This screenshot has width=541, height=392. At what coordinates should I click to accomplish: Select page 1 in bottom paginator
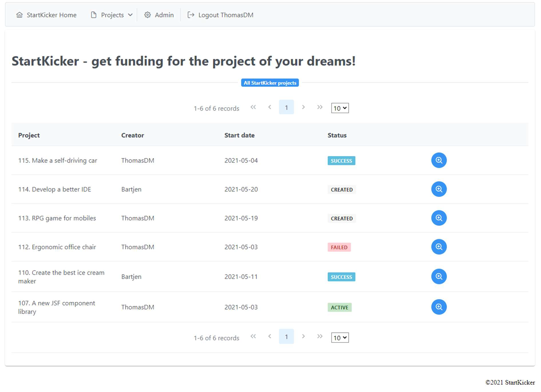click(286, 337)
